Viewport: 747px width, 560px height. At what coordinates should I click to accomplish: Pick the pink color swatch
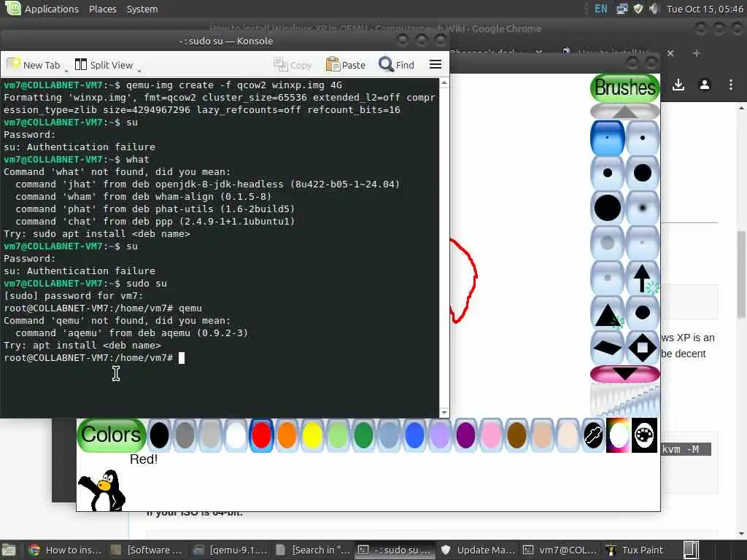491,435
